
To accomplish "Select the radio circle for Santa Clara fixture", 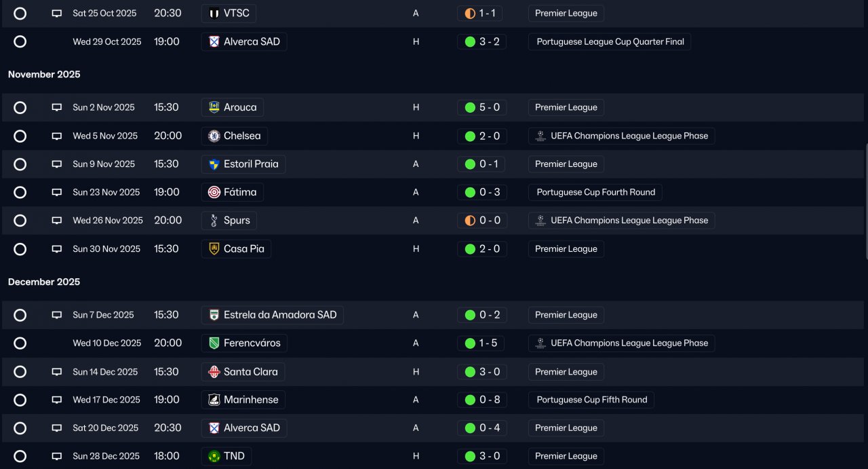I will coord(20,372).
